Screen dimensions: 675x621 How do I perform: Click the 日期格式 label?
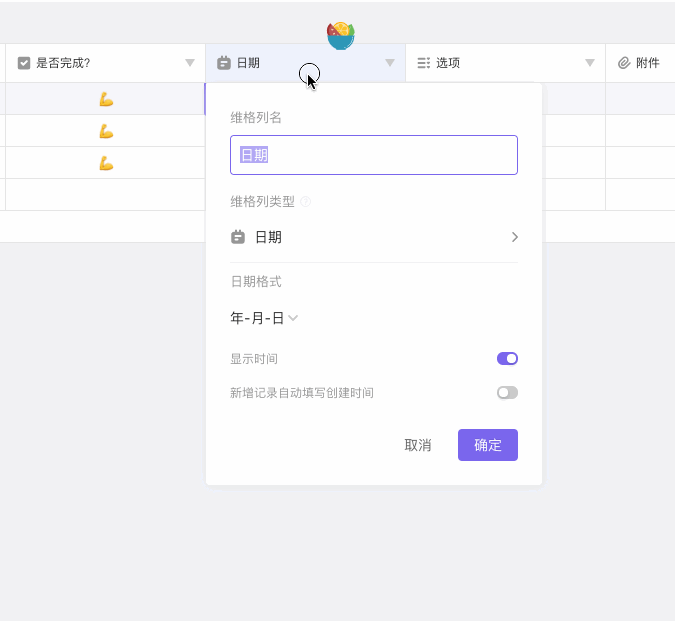[256, 282]
